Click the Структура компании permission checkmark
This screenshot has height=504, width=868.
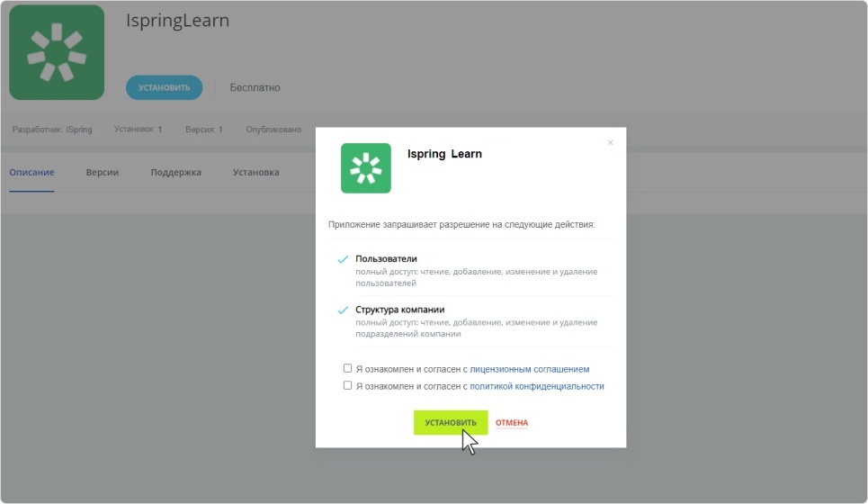tap(343, 310)
